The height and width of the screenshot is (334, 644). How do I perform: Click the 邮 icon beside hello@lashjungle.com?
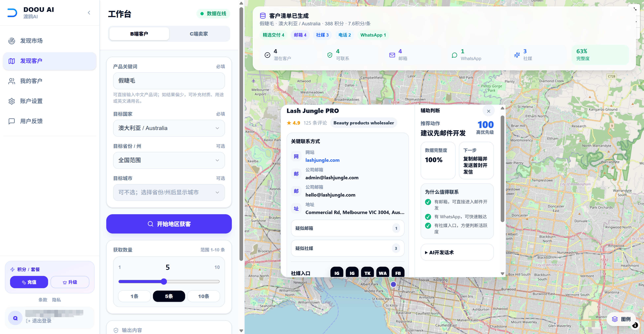pyautogui.click(x=296, y=191)
